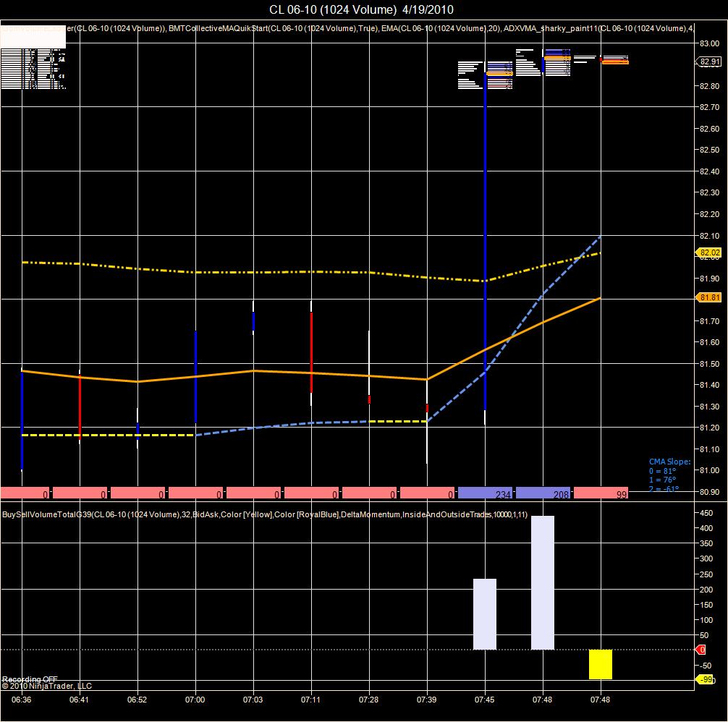Click the -50 label on delta axis
The image size is (728, 722).
coord(706,665)
